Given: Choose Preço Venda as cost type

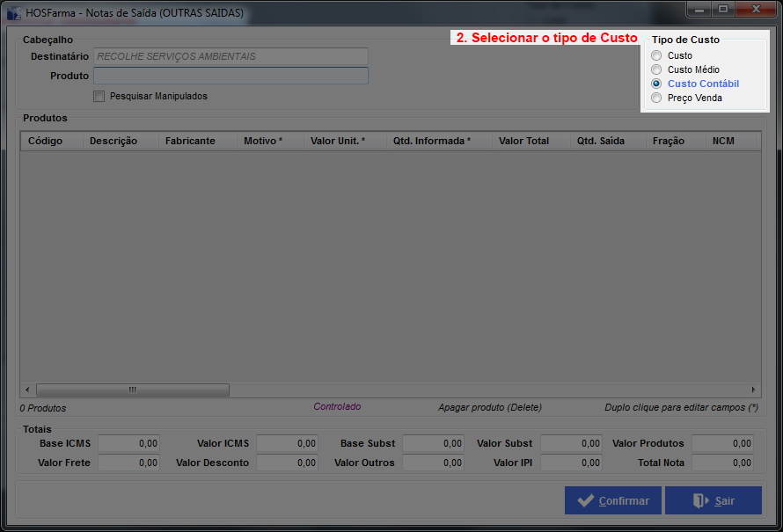Looking at the screenshot, I should pos(656,98).
